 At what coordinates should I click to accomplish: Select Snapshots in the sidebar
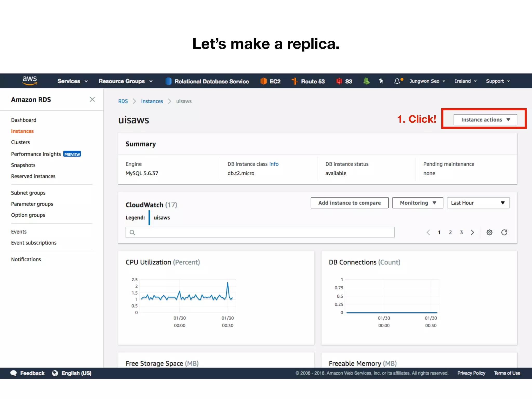tap(23, 165)
